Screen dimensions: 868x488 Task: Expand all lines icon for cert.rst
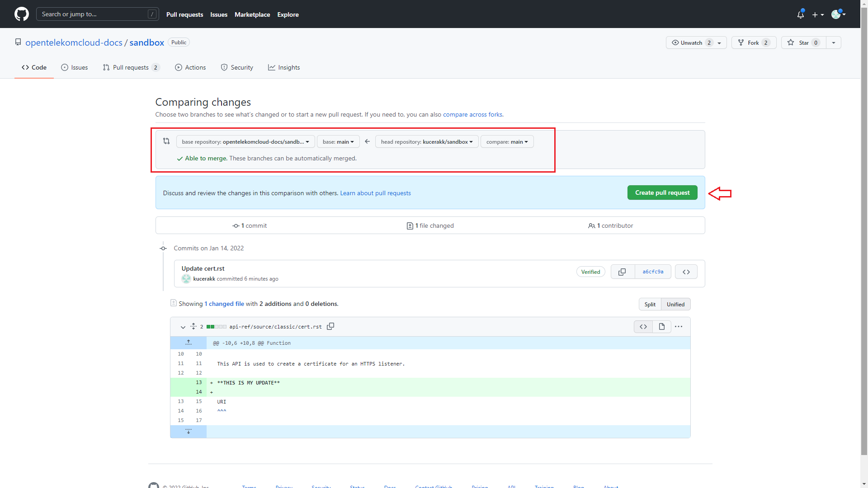tap(193, 326)
